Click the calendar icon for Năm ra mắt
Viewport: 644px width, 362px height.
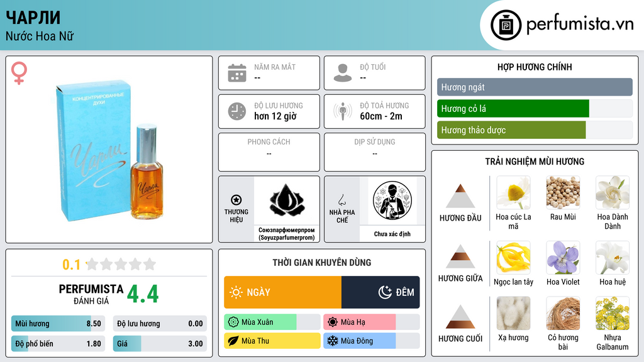coord(237,73)
